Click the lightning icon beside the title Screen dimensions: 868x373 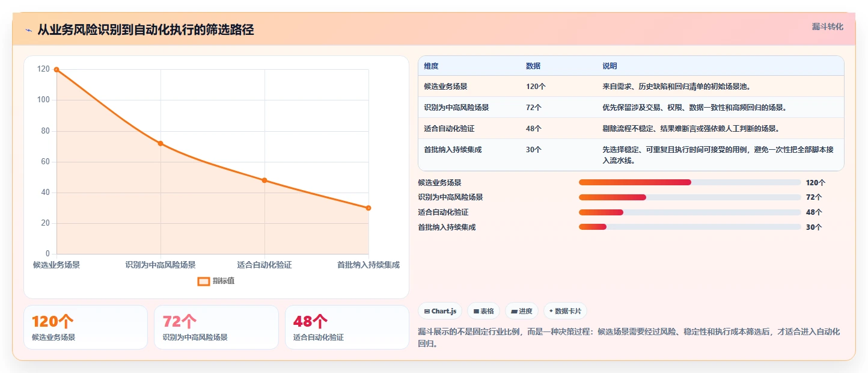pyautogui.click(x=28, y=30)
